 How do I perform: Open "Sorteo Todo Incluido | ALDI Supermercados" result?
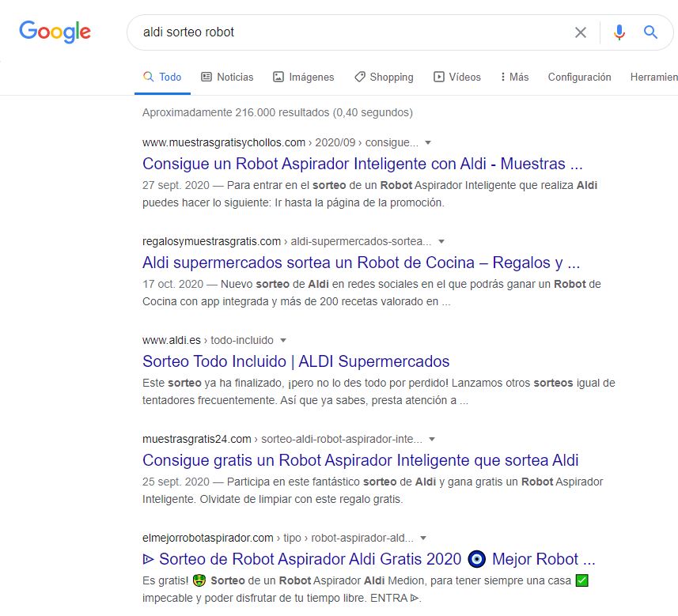click(296, 361)
